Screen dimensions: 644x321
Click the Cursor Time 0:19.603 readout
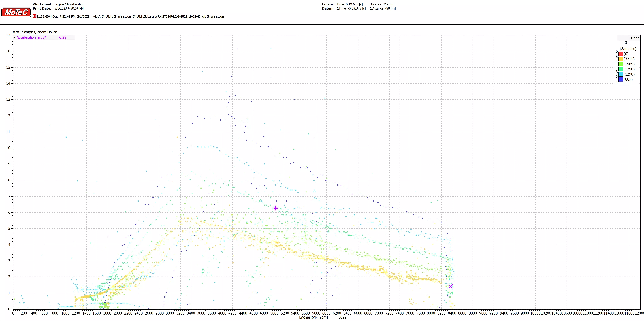349,4
